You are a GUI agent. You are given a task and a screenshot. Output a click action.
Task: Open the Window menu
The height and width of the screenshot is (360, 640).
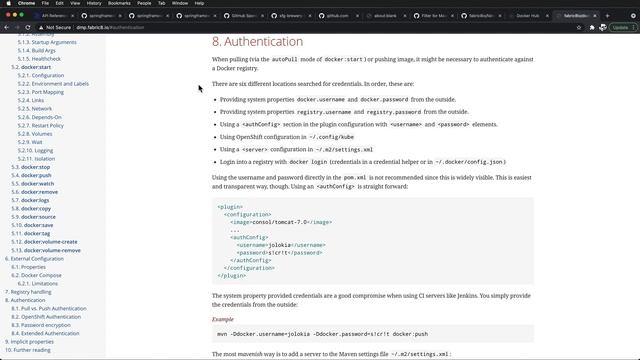(x=180, y=3)
